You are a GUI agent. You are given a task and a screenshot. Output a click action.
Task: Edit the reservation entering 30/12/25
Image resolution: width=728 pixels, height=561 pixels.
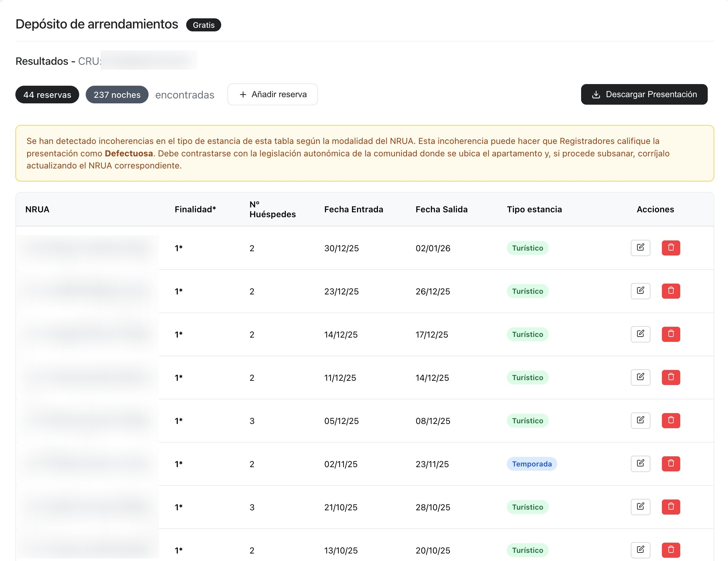640,248
